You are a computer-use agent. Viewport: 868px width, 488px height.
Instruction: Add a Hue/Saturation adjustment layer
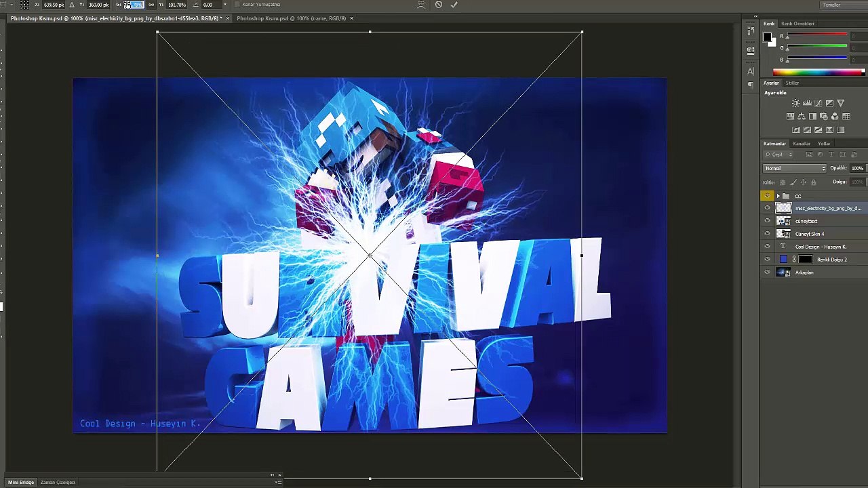pos(790,117)
